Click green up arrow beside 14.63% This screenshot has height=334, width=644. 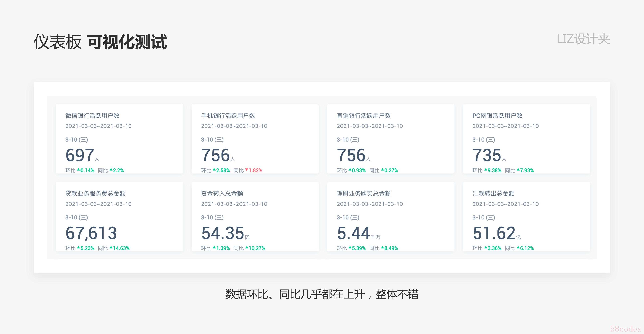tap(111, 247)
